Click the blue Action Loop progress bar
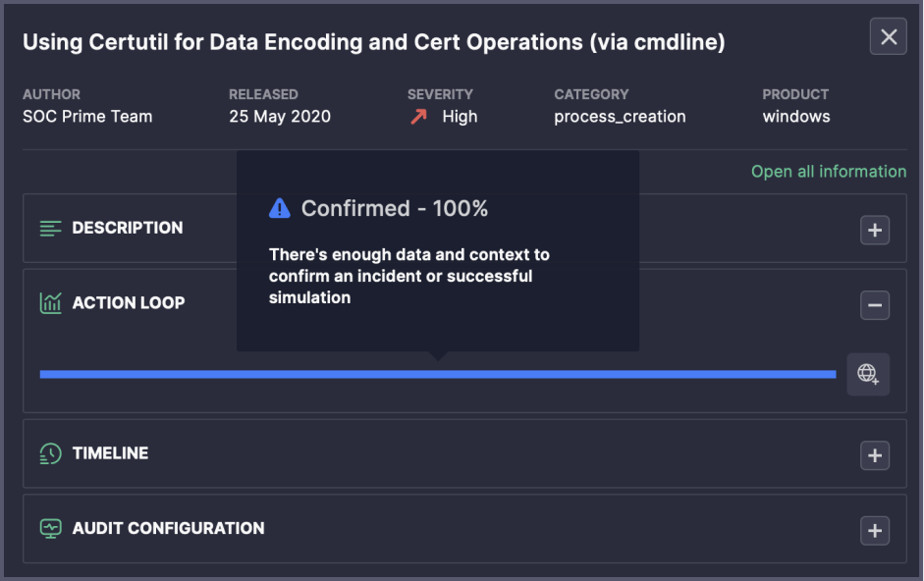The height and width of the screenshot is (581, 924). click(437, 374)
